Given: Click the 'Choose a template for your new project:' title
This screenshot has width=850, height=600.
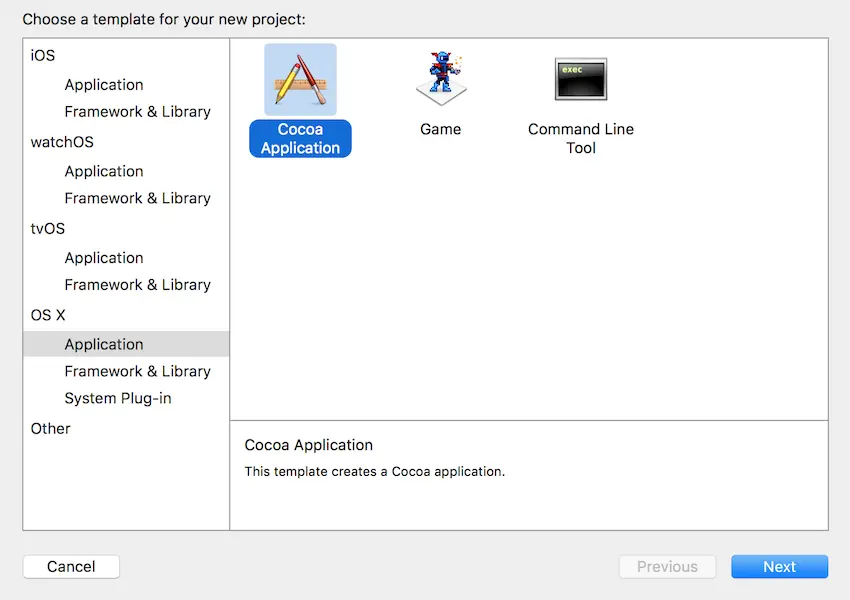Looking at the screenshot, I should click(164, 20).
